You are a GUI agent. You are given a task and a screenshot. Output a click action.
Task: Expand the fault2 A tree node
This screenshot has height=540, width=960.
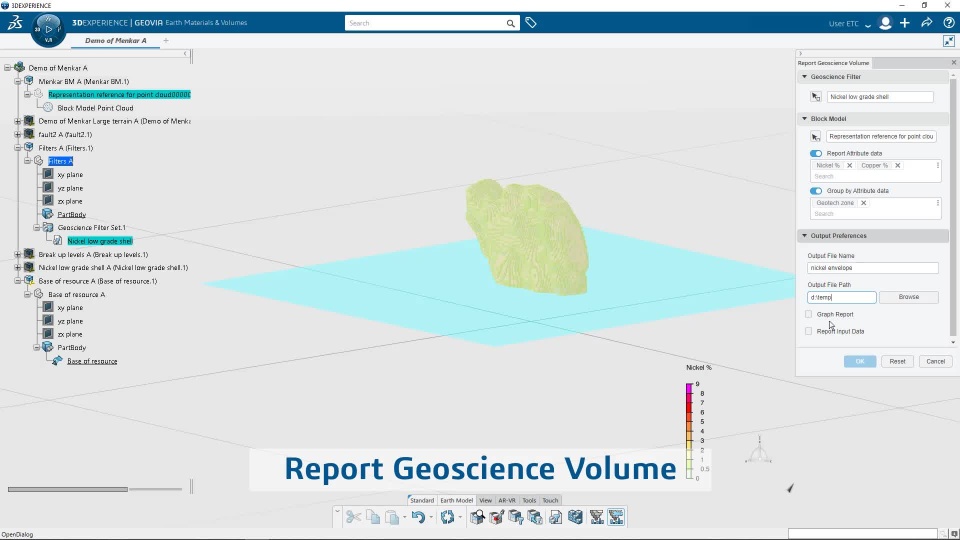coord(18,134)
